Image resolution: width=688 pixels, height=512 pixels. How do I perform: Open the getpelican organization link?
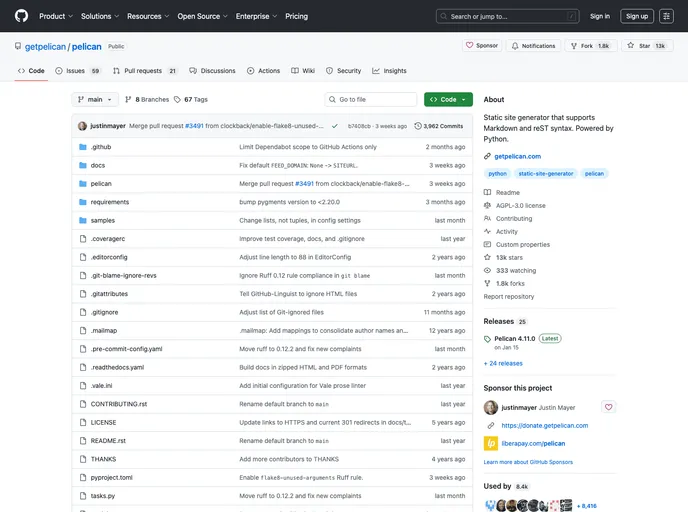(45, 47)
